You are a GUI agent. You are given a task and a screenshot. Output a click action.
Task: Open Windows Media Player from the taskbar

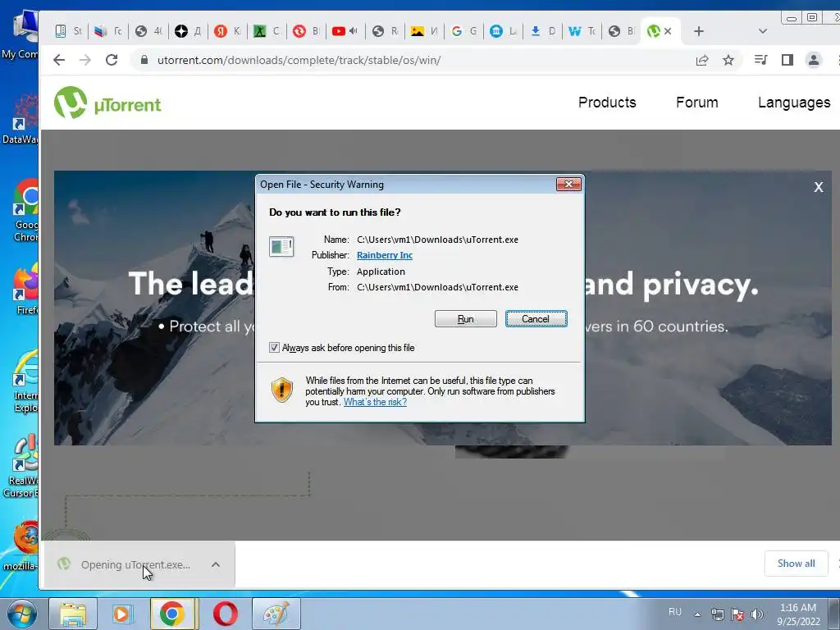pyautogui.click(x=121, y=614)
